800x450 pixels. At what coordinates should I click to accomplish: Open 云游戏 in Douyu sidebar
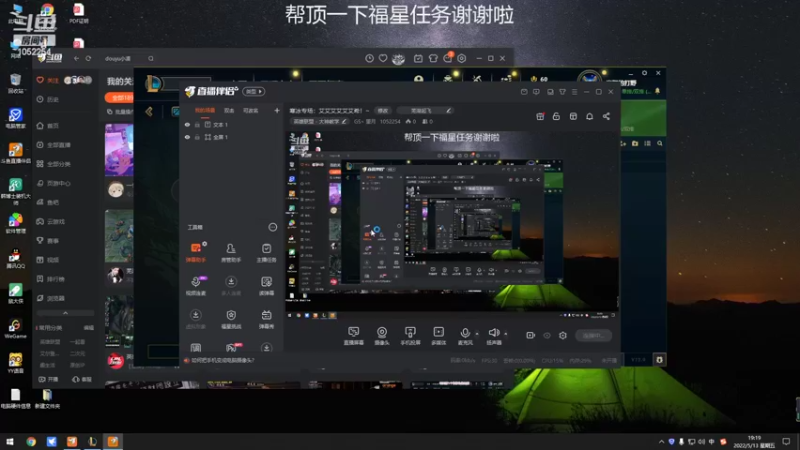pos(51,221)
